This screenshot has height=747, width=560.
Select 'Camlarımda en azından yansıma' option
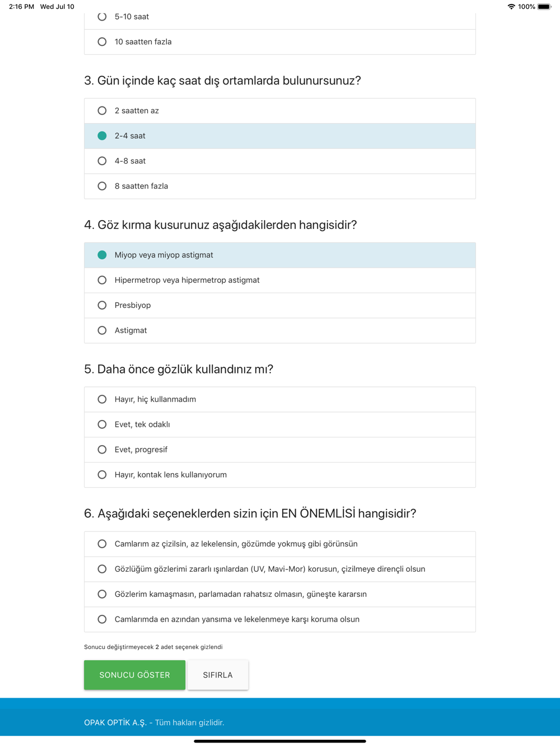(102, 619)
